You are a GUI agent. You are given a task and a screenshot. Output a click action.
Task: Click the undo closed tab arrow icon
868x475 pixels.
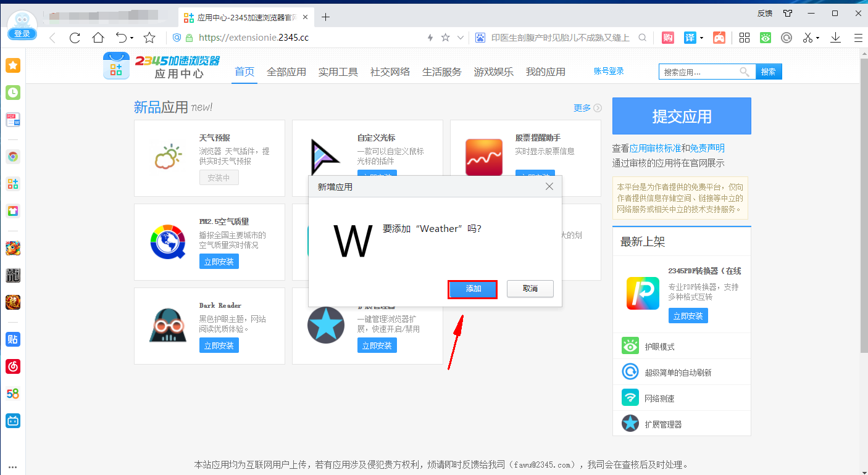pos(122,38)
